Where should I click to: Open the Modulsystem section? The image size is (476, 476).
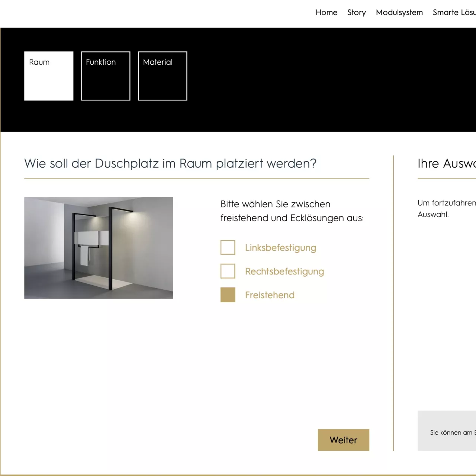[399, 12]
